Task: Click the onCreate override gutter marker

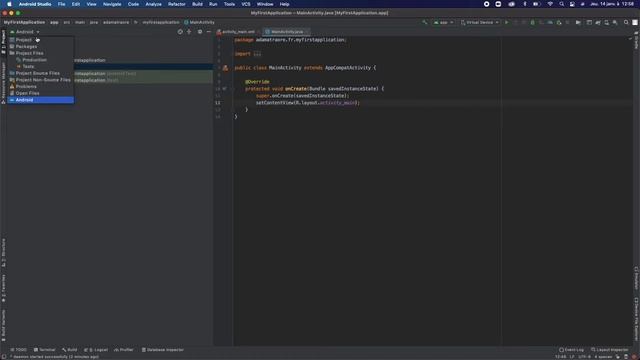Action: [x=224, y=89]
